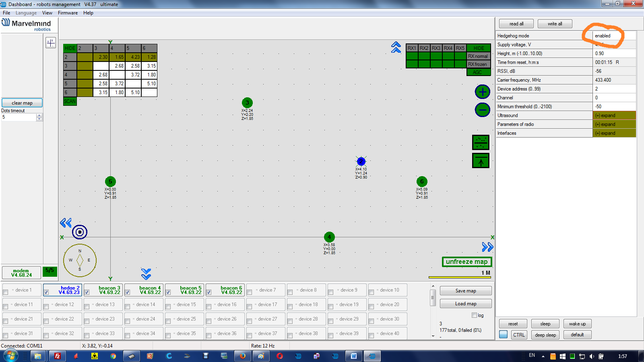
Task: Click the write all button
Action: click(x=555, y=24)
